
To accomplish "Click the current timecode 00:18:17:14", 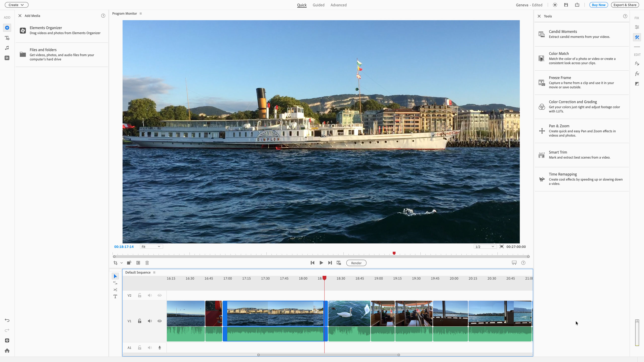I will tap(124, 247).
